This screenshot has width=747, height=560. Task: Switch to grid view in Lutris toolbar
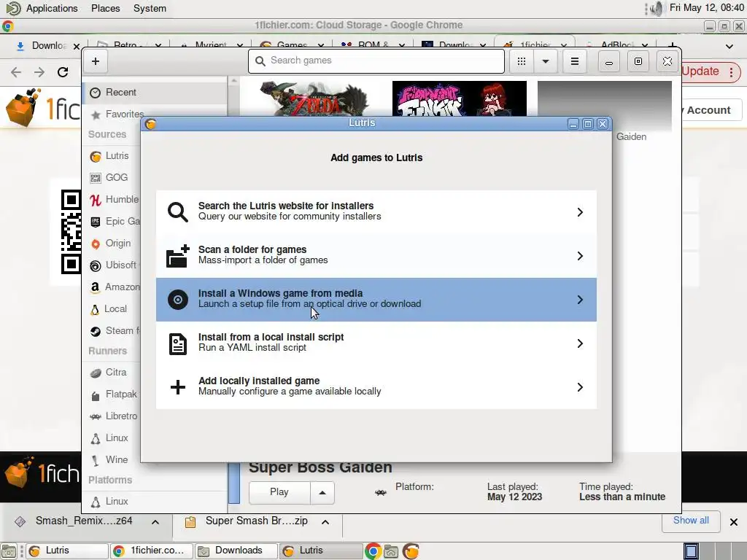(x=521, y=61)
